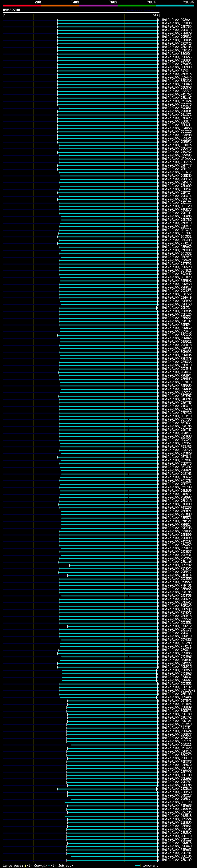Click the white query sequence bar
Viewport: 197px width, 868px height.
[x=81, y=12]
